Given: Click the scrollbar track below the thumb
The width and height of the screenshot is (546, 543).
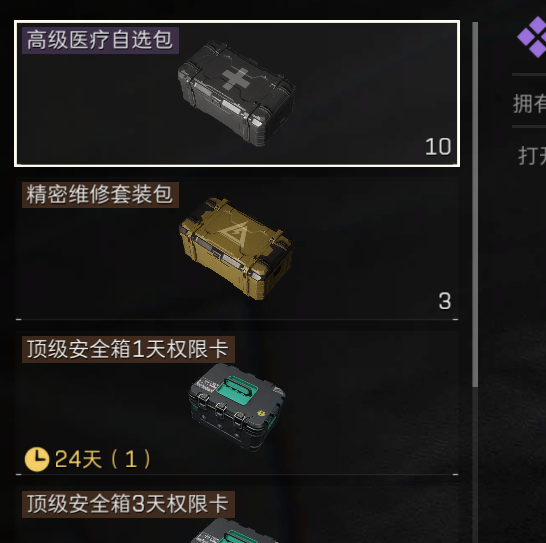Looking at the screenshot, I should click(475, 463).
